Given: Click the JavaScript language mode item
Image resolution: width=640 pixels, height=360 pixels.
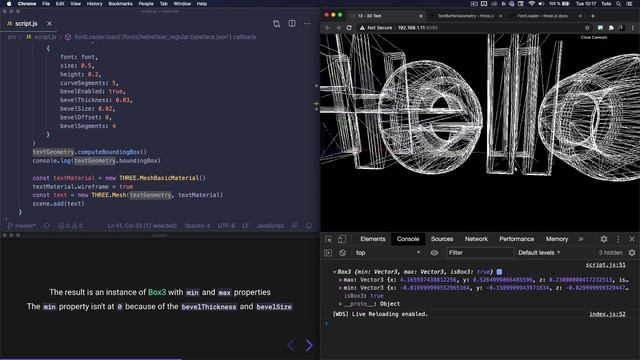Looking at the screenshot, I should [270, 226].
